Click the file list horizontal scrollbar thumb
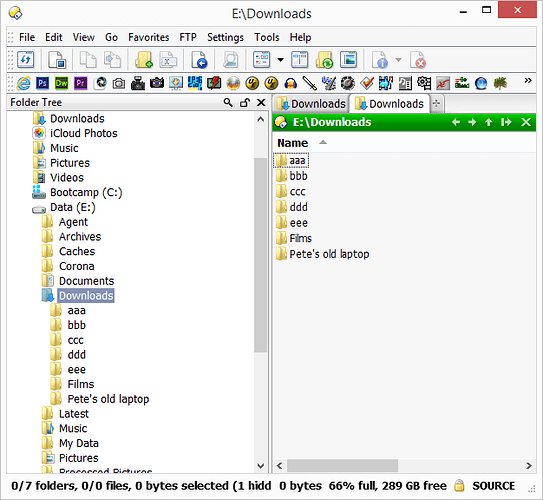The image size is (543, 500). click(x=342, y=466)
